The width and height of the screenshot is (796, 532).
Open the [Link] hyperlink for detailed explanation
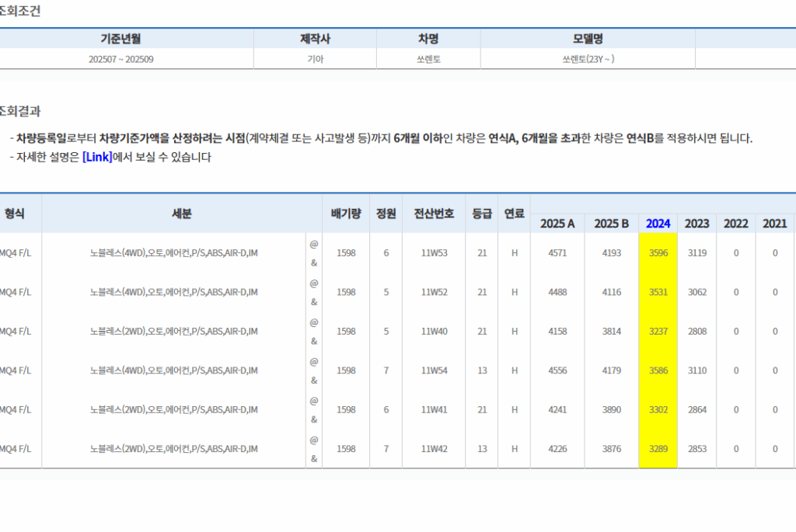tap(96, 156)
